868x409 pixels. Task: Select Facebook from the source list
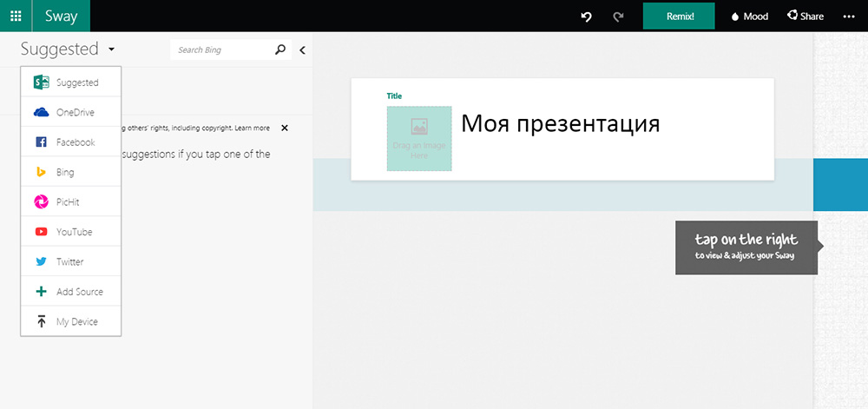pos(71,142)
